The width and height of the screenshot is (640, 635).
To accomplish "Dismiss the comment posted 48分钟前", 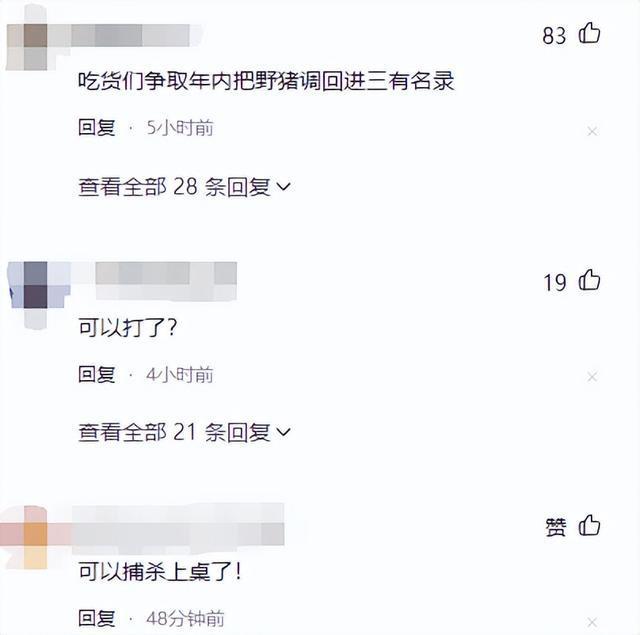I will [592, 622].
